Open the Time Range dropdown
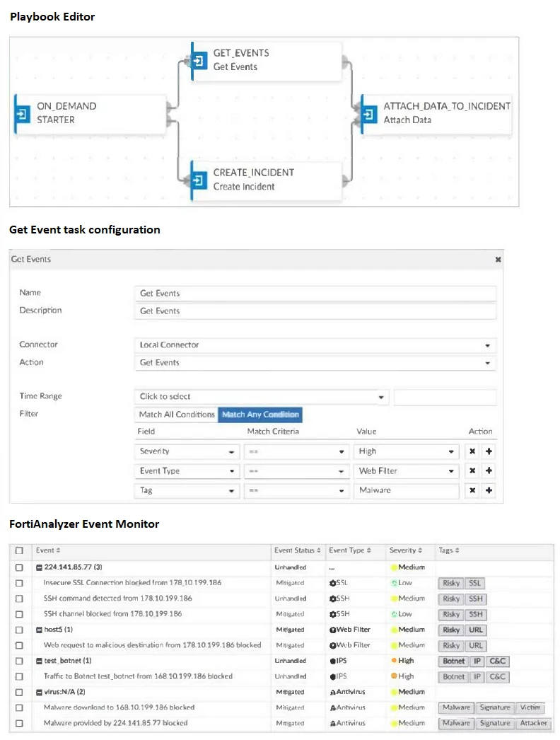560x740 pixels. pyautogui.click(x=261, y=397)
